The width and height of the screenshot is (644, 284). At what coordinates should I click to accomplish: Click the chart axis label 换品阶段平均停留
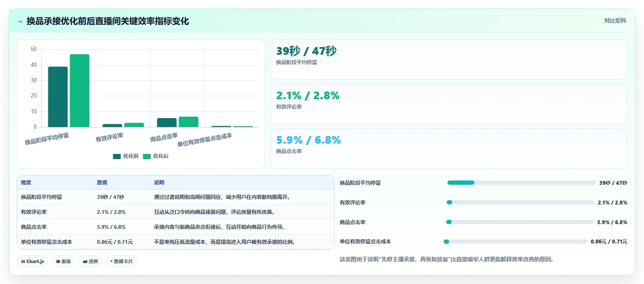[47, 139]
